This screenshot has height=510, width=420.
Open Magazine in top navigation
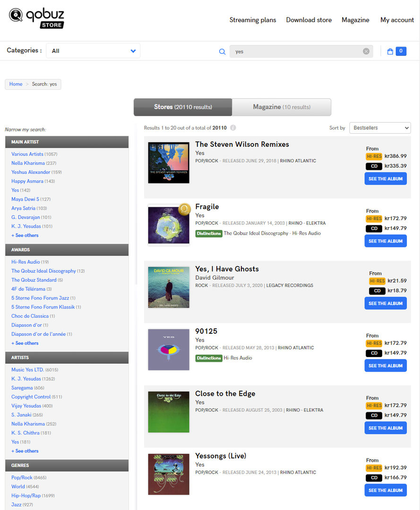coord(355,20)
